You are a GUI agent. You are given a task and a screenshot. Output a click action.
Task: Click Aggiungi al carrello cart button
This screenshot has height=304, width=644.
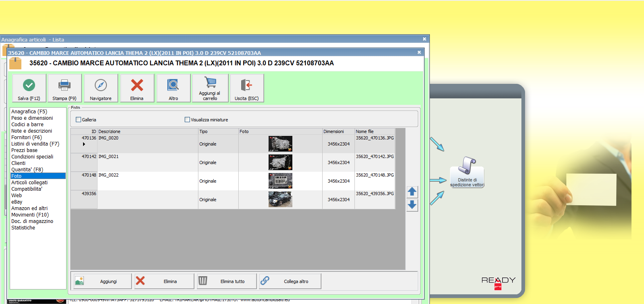(x=210, y=88)
